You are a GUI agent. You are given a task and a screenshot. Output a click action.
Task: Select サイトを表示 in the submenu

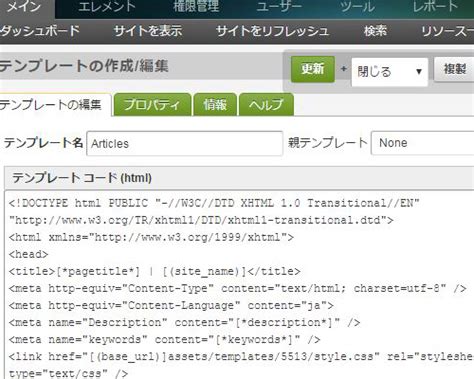point(148,31)
